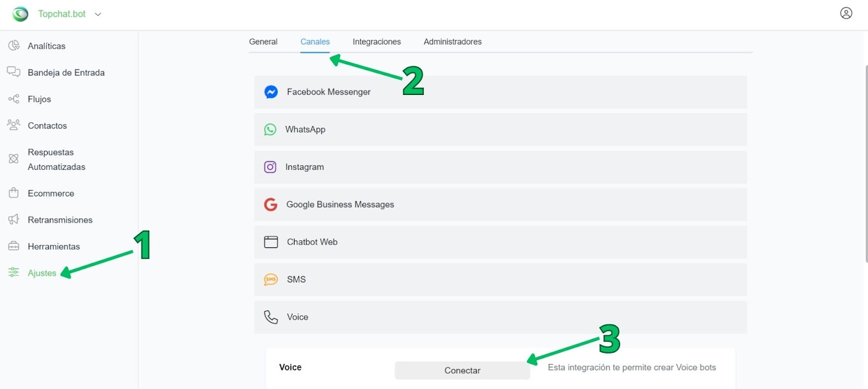Click the Bandeja de Entrada chat icon
The height and width of the screenshot is (389, 868).
[14, 72]
